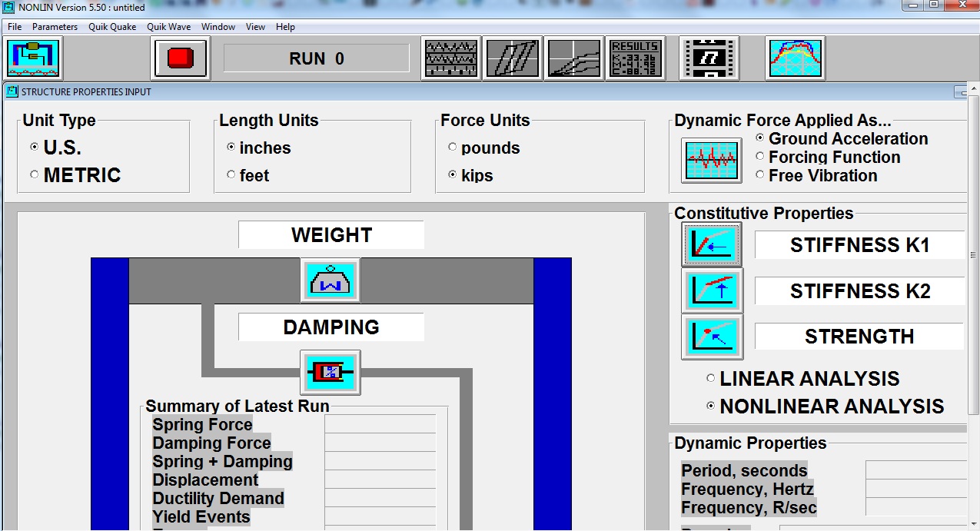Click the Damping dashpot icon

(331, 373)
